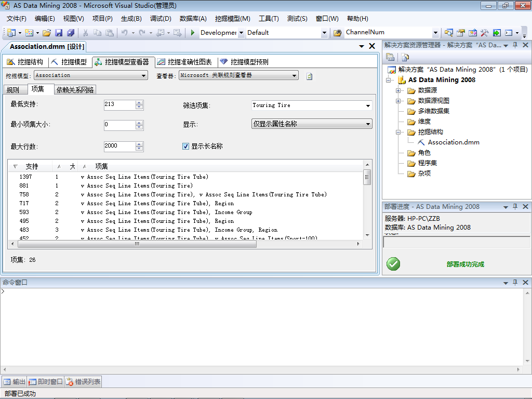Click the Add New Item toolbar icon
This screenshot has width=532, height=399.
coord(29,33)
